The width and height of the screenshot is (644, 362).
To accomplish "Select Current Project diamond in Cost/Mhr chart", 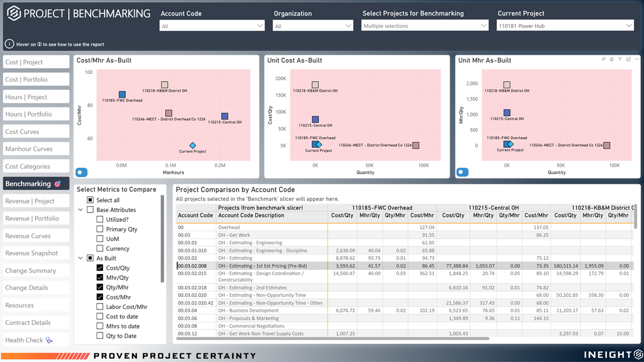I will click(x=193, y=146).
